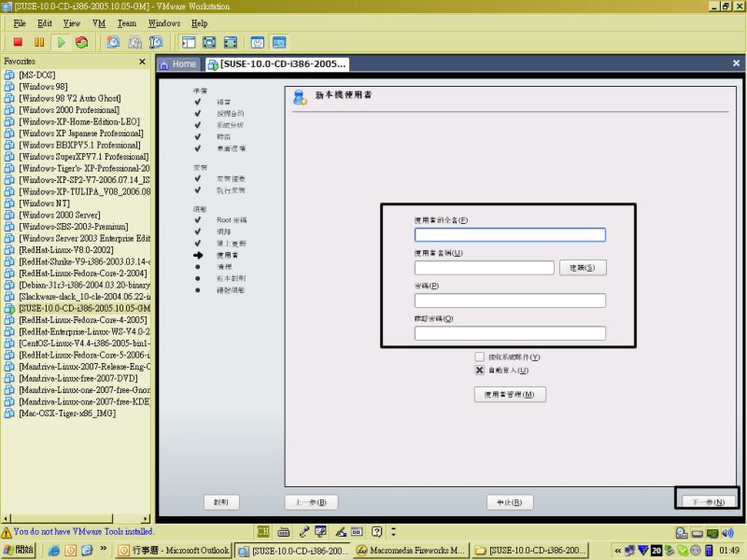Image resolution: width=747 pixels, height=560 pixels.
Task: Select [Mac-OSX-Tiger-x86_IMG] in Favorites
Action: [67, 413]
